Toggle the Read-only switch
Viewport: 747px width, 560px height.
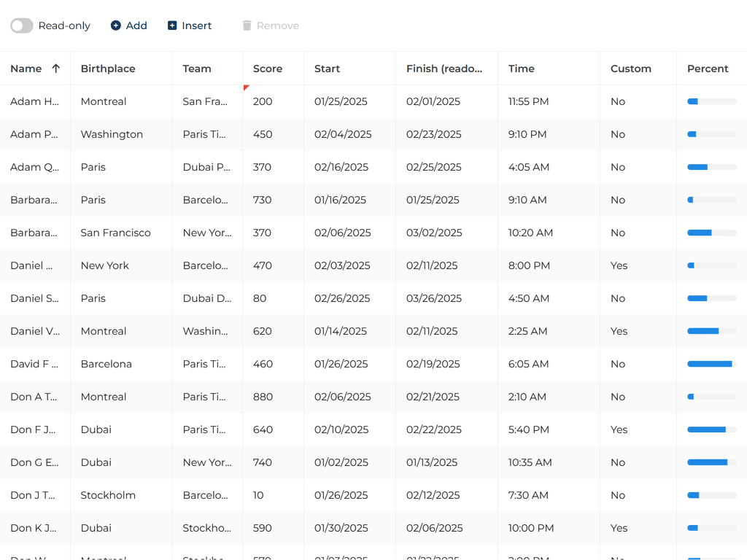pyautogui.click(x=22, y=26)
